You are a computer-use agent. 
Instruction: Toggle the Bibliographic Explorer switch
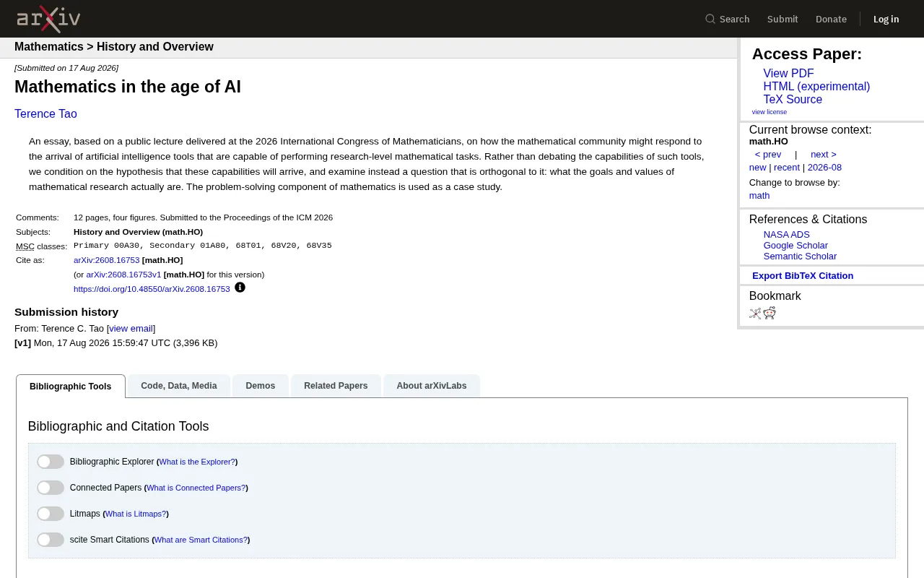51,462
